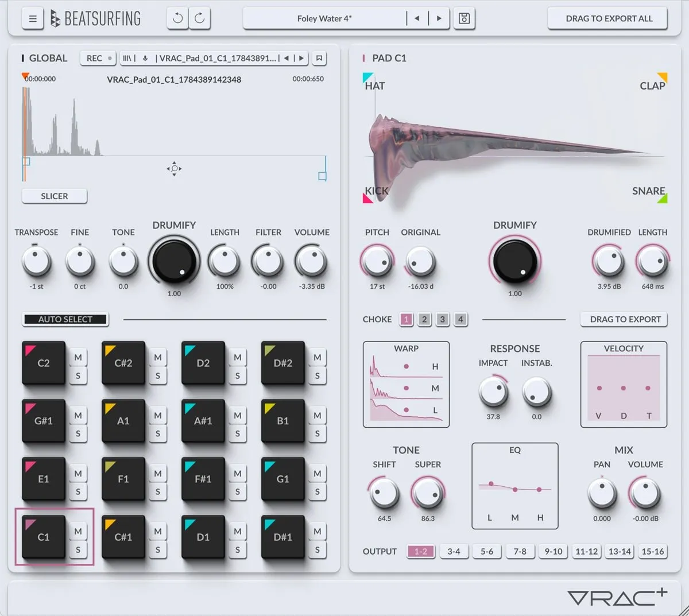Viewport: 689px width, 616px height.
Task: Trigger the D#2 drum pad
Action: coord(282,363)
